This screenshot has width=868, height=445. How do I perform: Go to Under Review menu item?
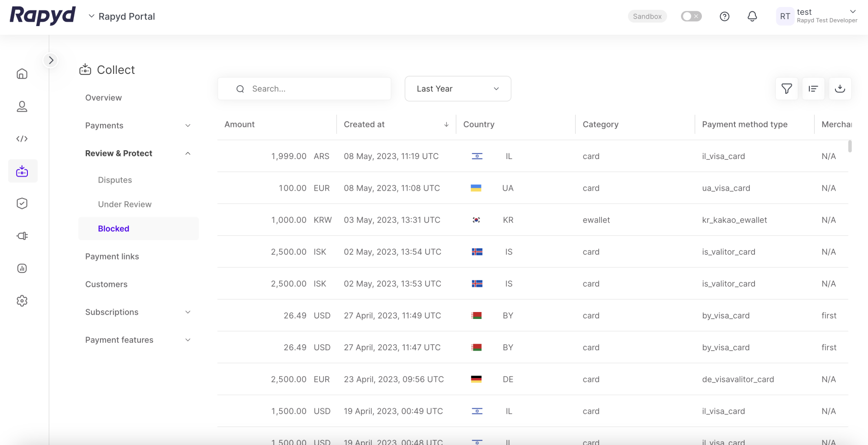[x=125, y=204]
